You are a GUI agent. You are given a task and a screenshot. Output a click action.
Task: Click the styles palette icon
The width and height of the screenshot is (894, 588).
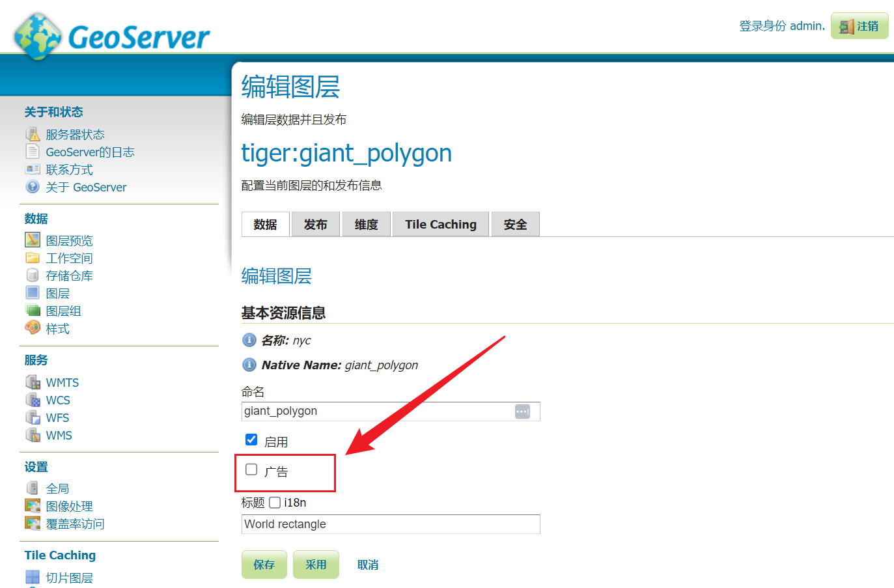(33, 328)
